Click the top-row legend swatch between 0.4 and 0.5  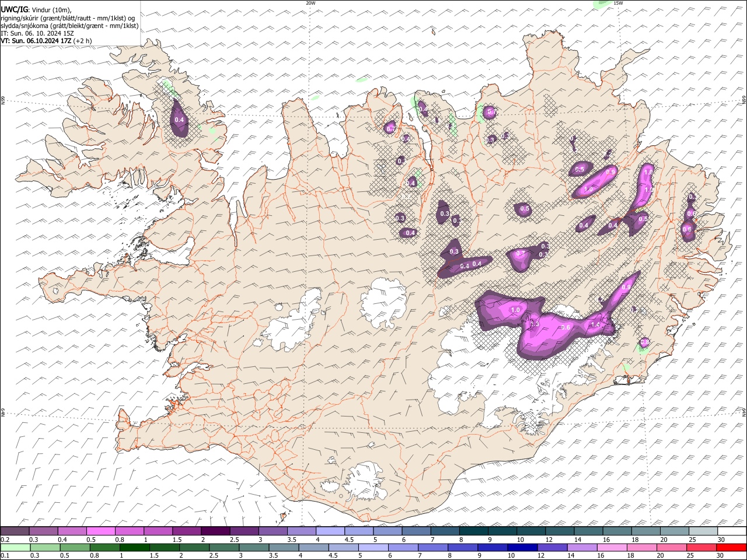coord(72,531)
